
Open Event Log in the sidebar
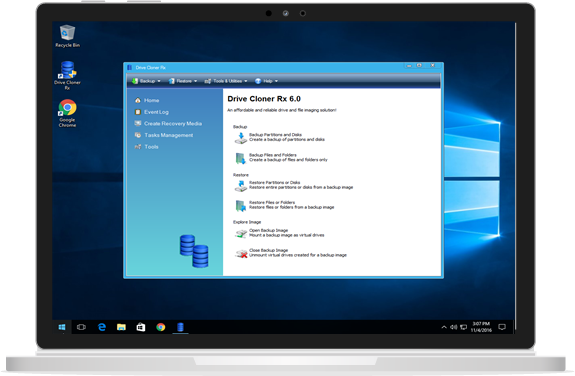(x=151, y=112)
